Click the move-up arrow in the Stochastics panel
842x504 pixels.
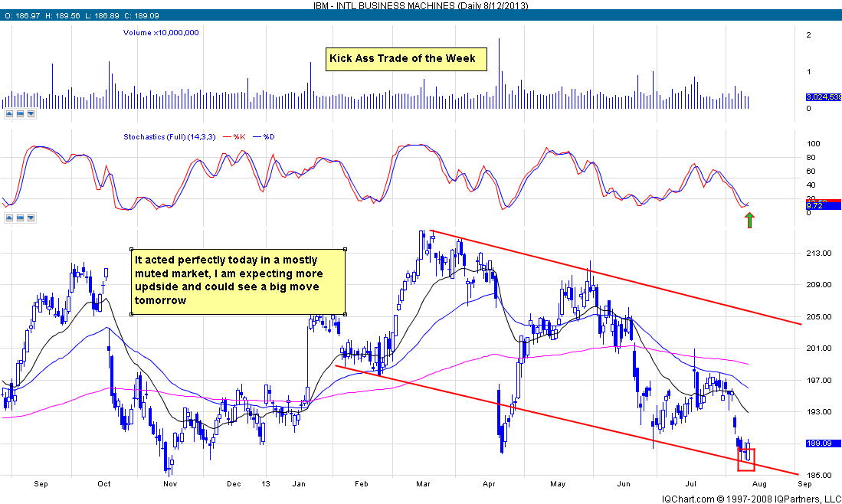[x=11, y=218]
